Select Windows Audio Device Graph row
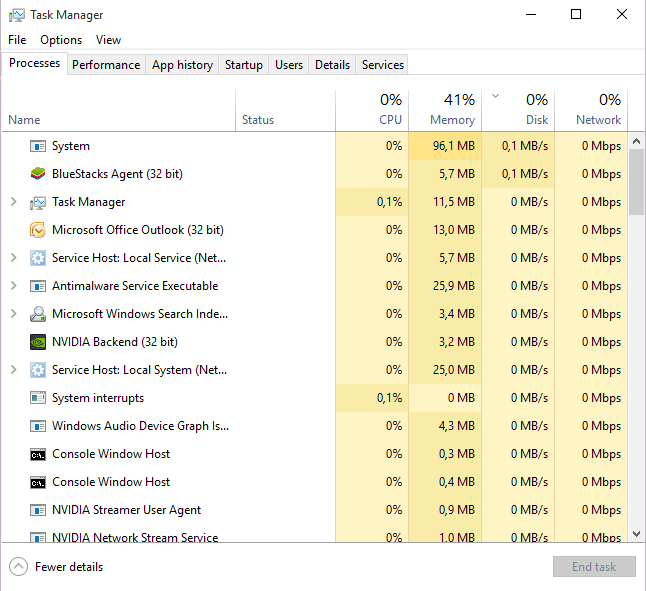Viewport: 646px width, 591px height. (x=315, y=426)
